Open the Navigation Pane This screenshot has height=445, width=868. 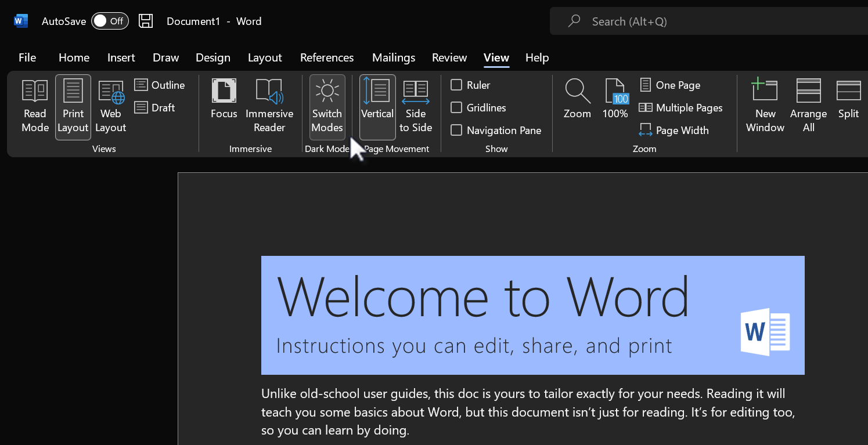[457, 130]
